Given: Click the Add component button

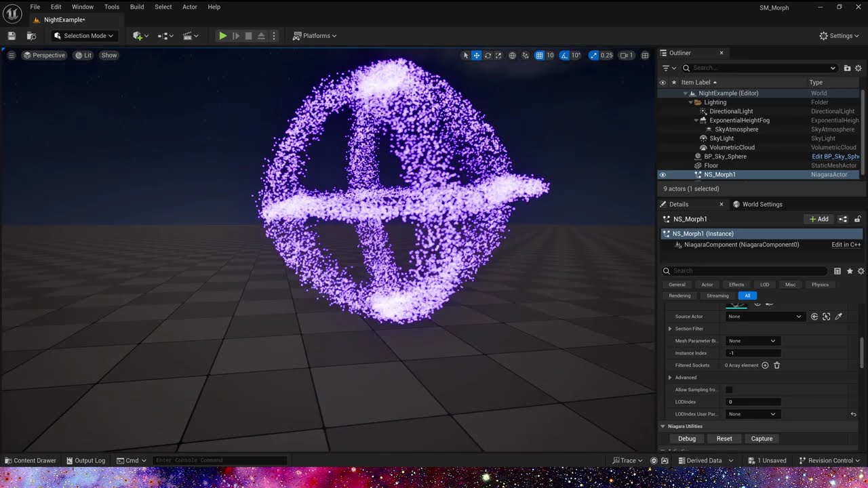Looking at the screenshot, I should (x=819, y=219).
